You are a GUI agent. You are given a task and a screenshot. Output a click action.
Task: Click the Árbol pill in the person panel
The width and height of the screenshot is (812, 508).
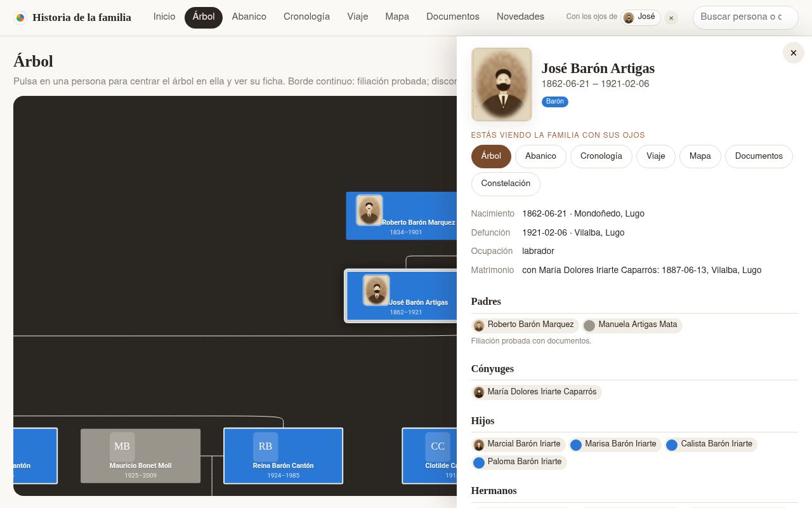point(491,156)
